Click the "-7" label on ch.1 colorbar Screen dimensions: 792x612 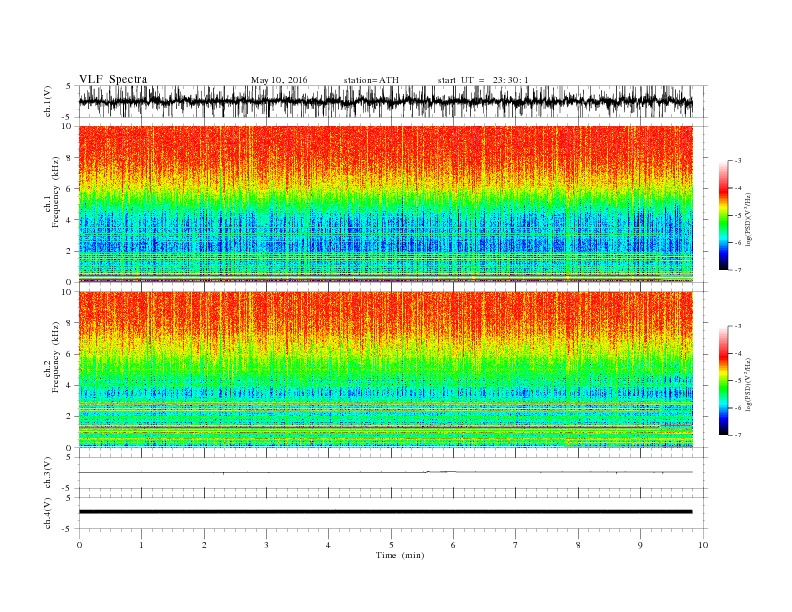click(x=737, y=270)
